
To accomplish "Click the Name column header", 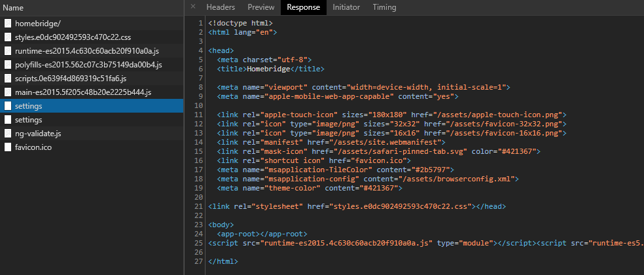I will pos(92,8).
